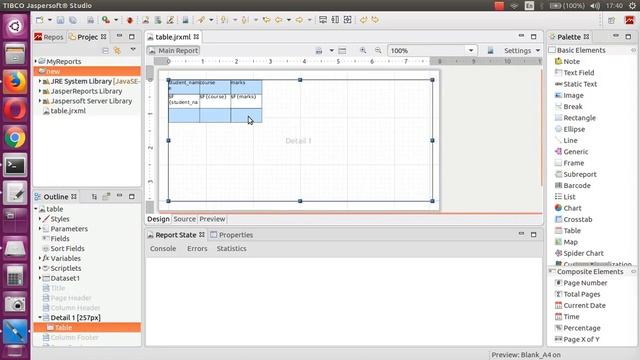
Task: Select the Image palette element
Action: click(x=569, y=95)
